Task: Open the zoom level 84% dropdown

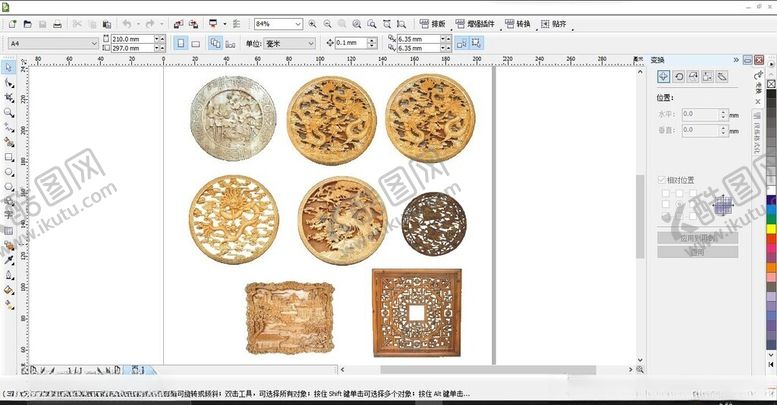Action: (299, 23)
